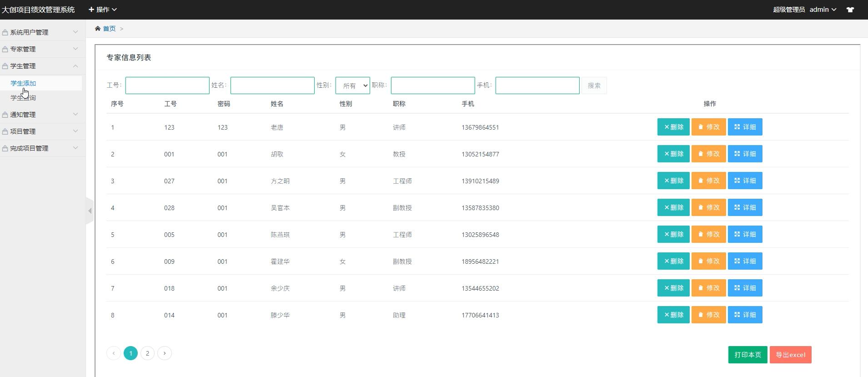
Task: Focus the 姓名 search field
Action: 272,85
